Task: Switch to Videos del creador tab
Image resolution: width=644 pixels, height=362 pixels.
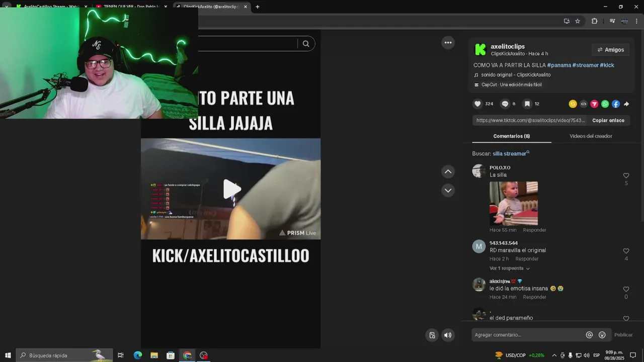Action: click(591, 136)
